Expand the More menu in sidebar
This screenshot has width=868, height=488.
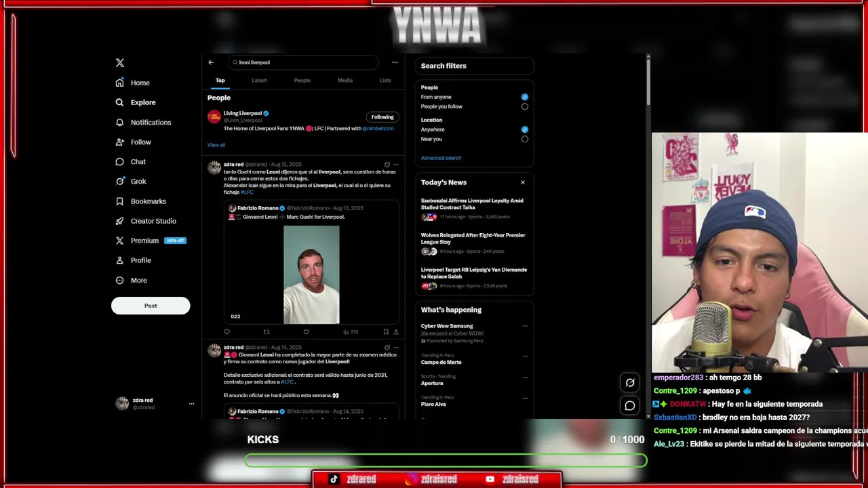tap(132, 280)
